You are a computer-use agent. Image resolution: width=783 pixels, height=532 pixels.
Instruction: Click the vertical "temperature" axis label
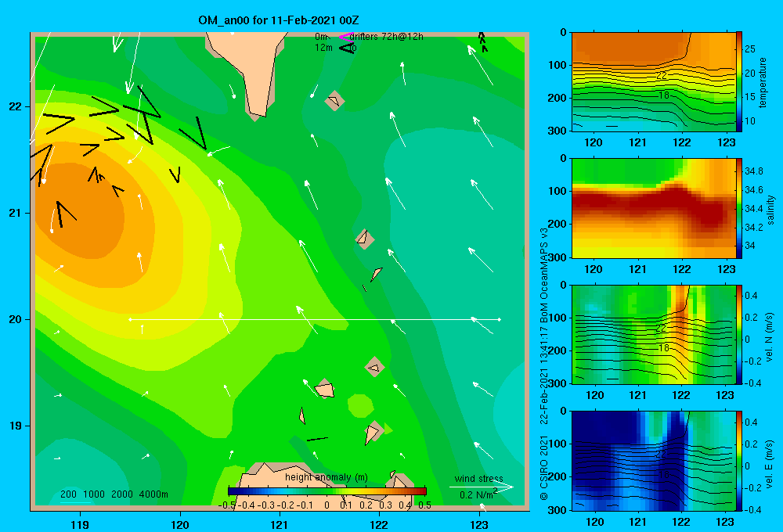(763, 82)
